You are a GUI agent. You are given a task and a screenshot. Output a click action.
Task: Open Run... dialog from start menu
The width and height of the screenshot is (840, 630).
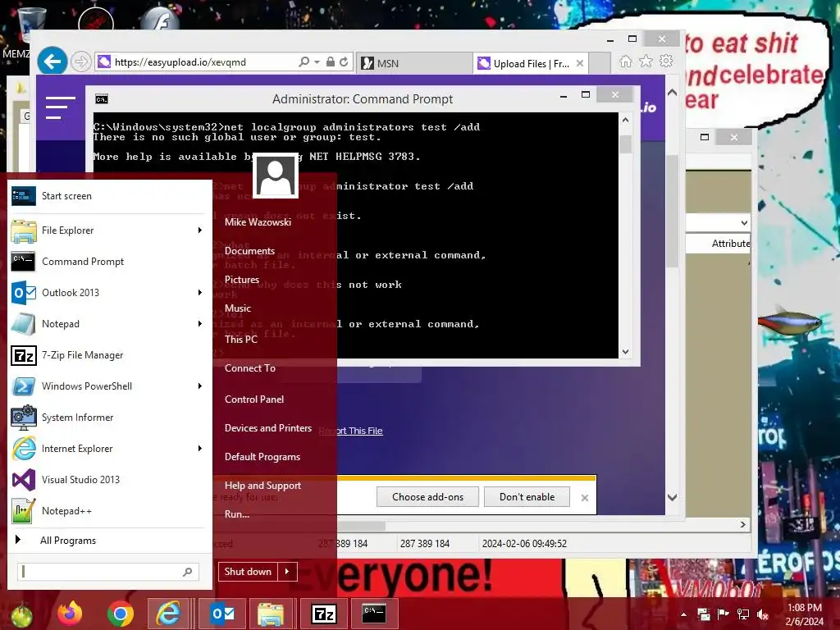tap(237, 514)
